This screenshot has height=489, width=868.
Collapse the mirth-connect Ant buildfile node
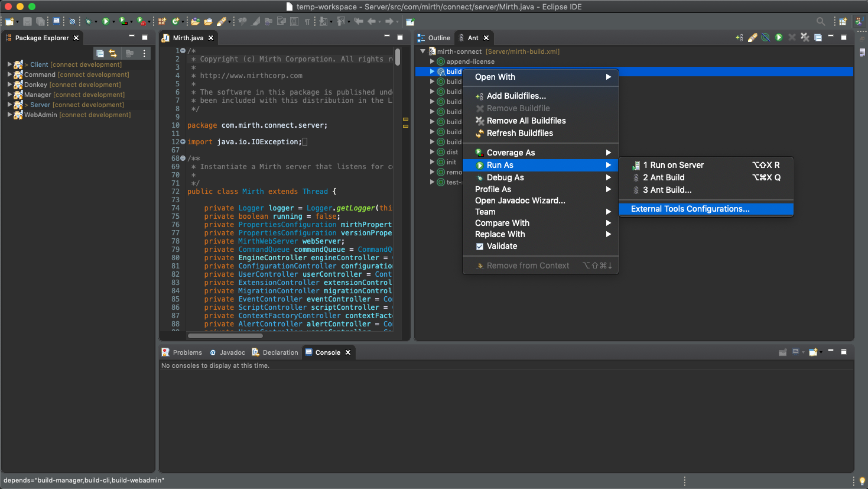[x=423, y=51]
